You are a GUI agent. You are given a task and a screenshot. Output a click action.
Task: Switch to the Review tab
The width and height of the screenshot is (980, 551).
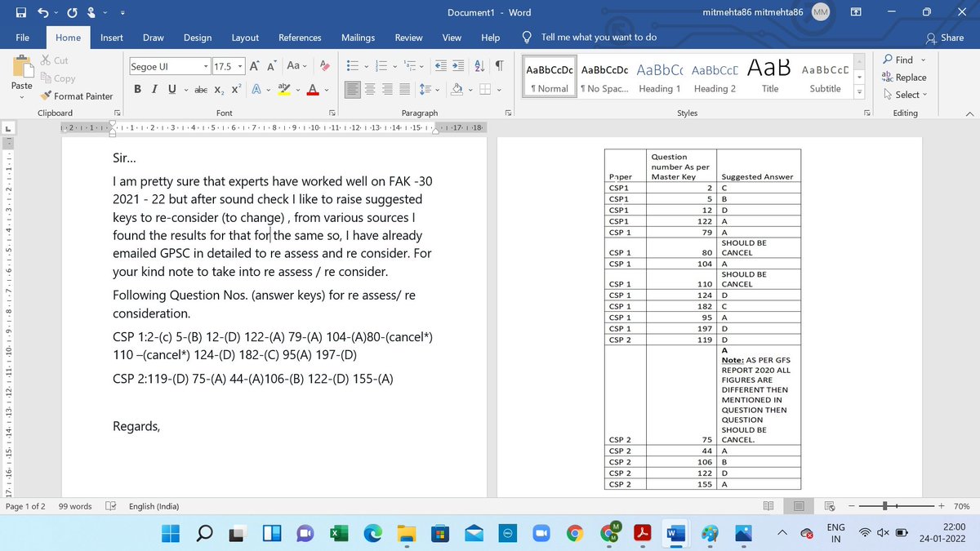[x=408, y=38]
